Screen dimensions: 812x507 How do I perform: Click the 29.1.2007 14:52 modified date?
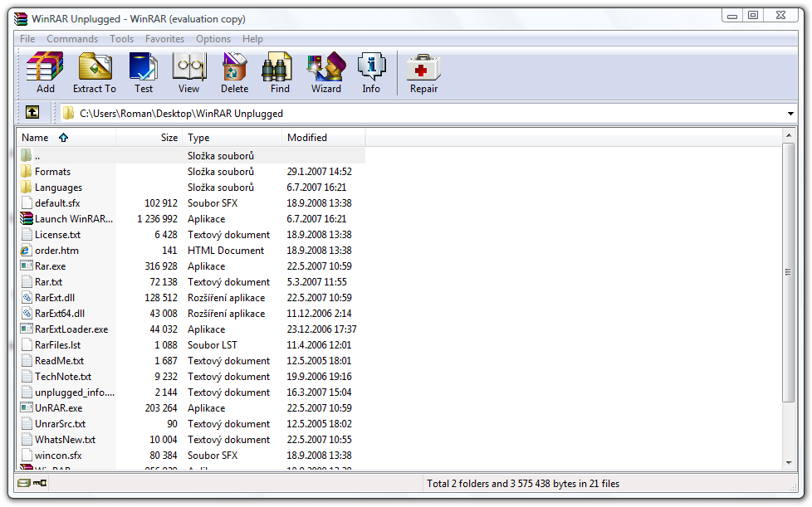click(320, 171)
